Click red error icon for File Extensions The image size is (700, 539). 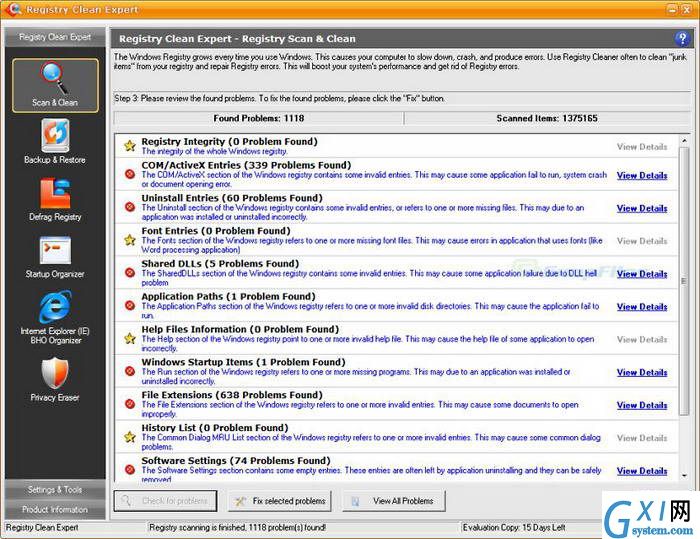tap(130, 404)
